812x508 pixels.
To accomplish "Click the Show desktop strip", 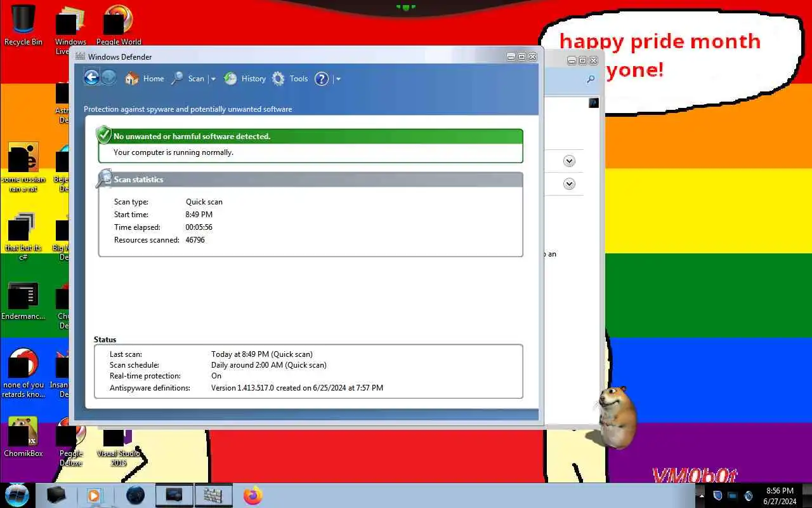I will [x=807, y=495].
